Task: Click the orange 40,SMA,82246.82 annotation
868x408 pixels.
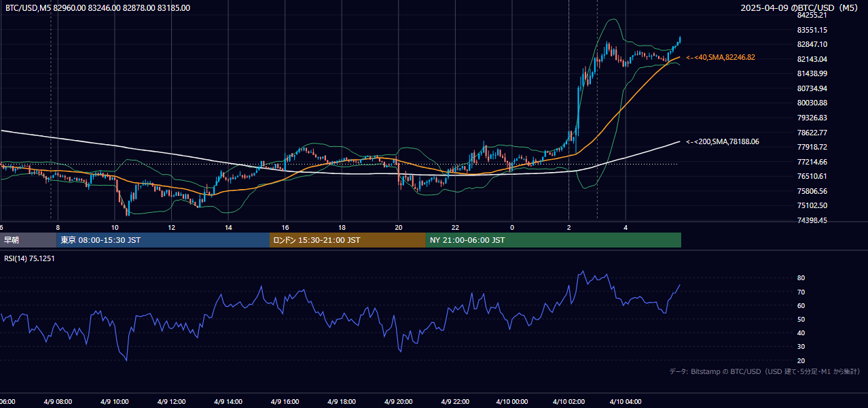Action: [x=720, y=58]
